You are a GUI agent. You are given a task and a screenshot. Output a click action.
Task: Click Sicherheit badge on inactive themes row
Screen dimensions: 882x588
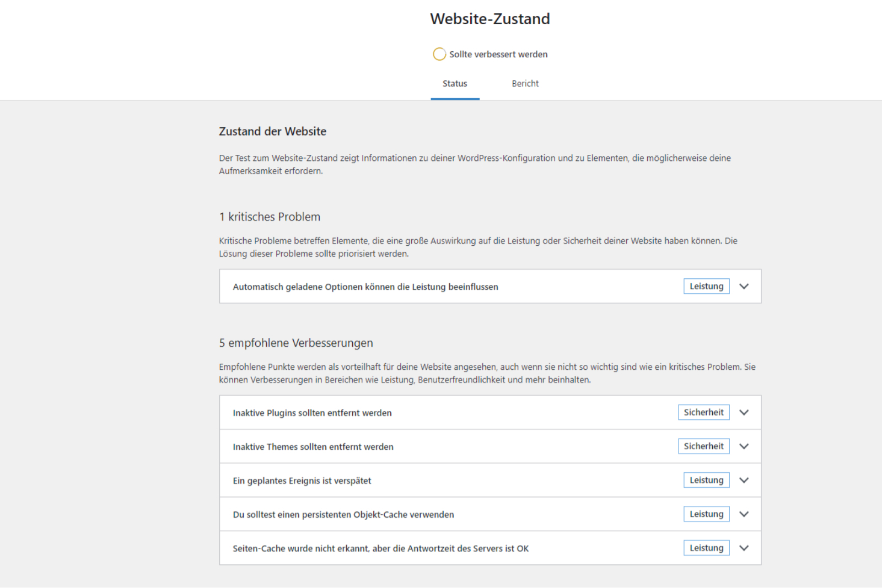(x=703, y=446)
